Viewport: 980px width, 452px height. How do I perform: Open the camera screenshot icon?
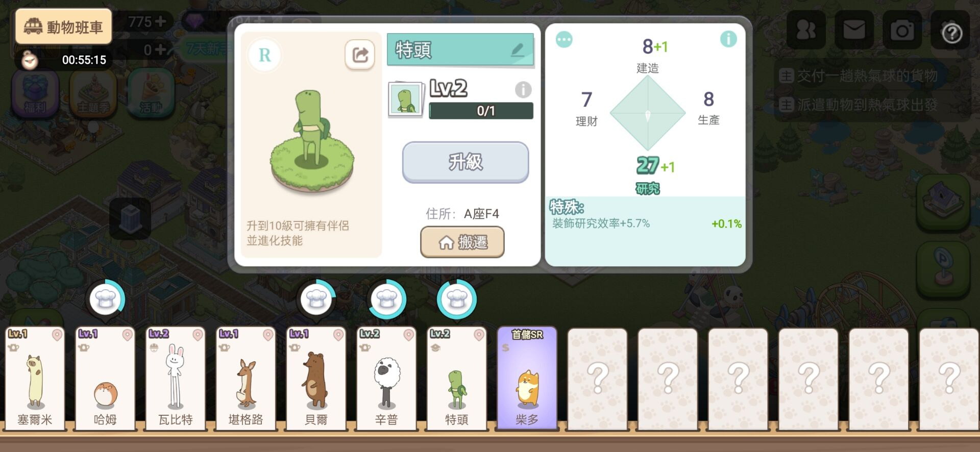click(902, 31)
